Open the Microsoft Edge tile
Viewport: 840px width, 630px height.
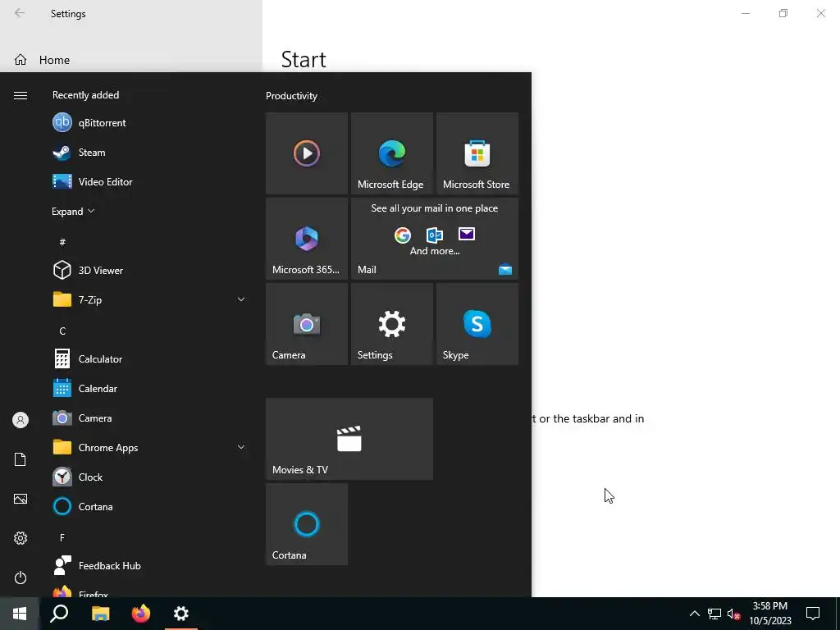pyautogui.click(x=391, y=153)
